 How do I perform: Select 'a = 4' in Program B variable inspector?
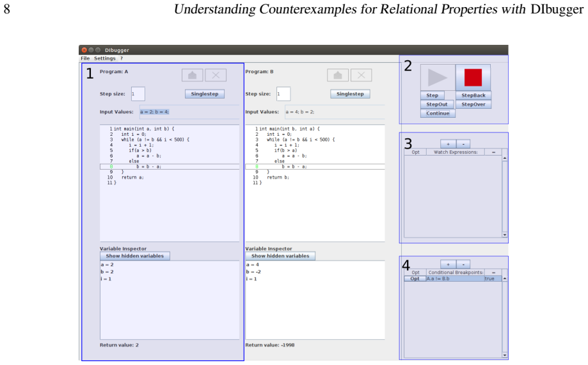pos(252,264)
